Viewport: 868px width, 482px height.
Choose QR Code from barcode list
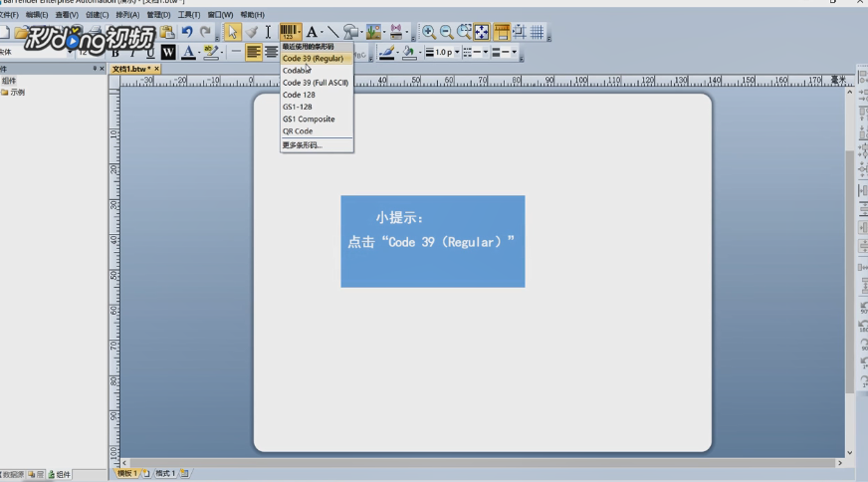tap(317, 131)
